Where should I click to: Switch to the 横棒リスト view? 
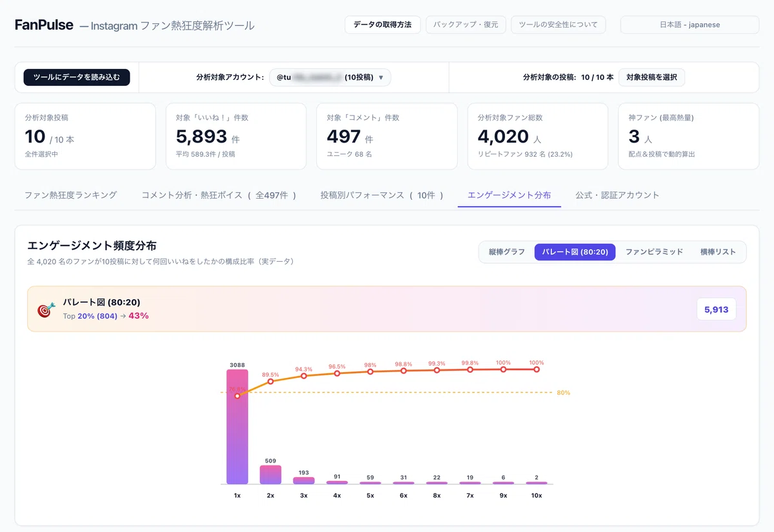click(718, 252)
